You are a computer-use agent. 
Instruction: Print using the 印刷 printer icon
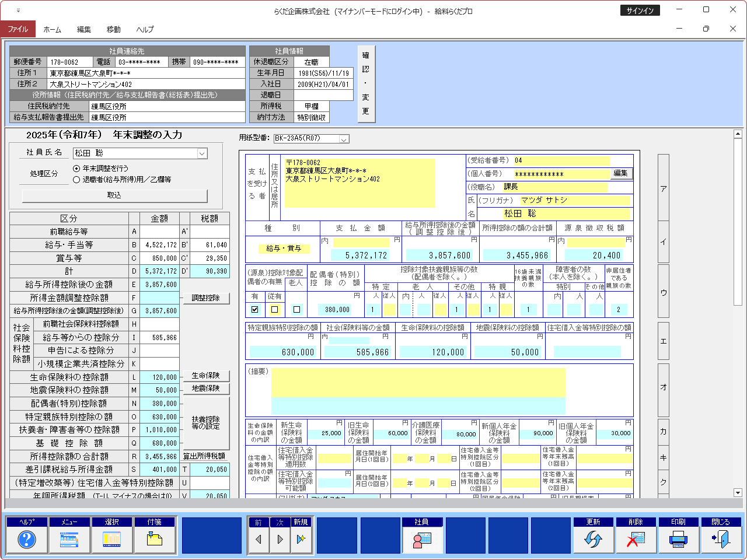[678, 540]
